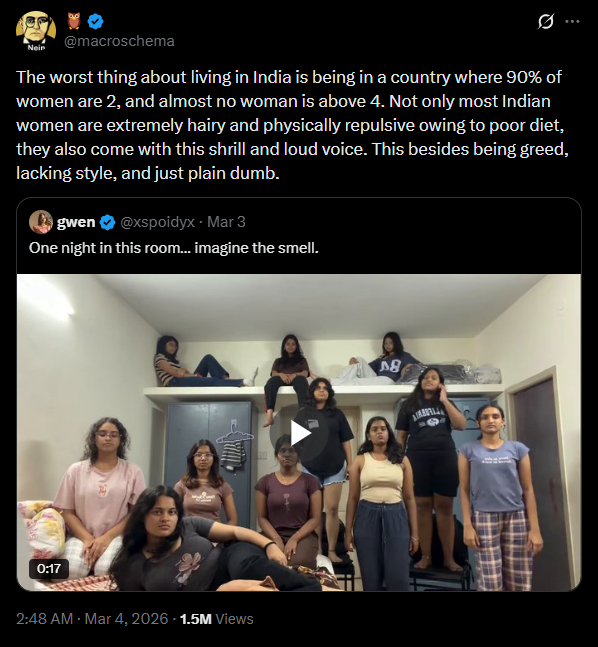Click gwen's small round profile avatar
Screen dimensions: 598x647
(x=41, y=222)
